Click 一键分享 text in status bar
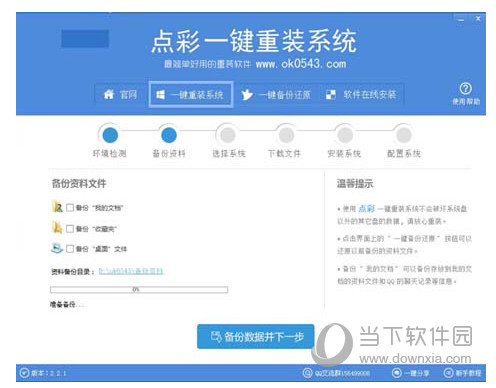 (417, 373)
